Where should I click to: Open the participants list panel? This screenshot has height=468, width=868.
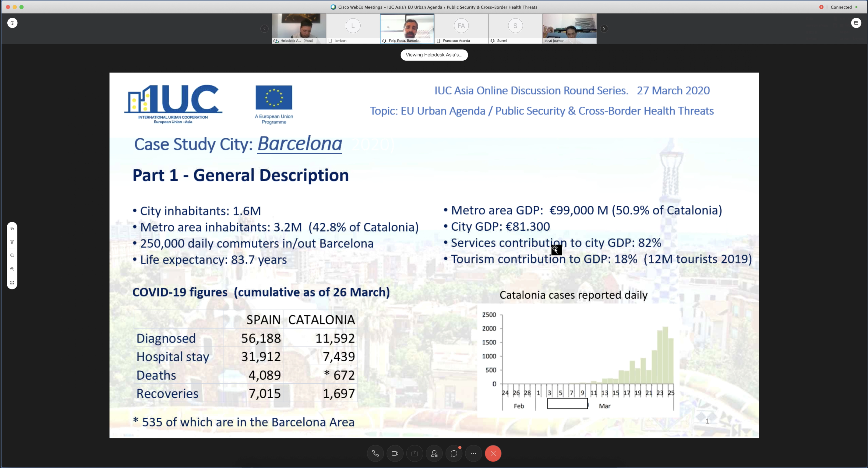click(434, 453)
